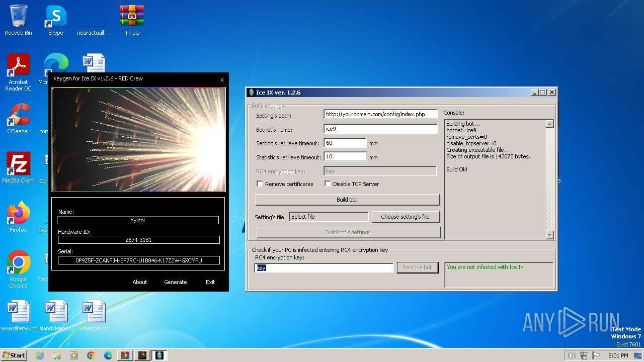This screenshot has height=362, width=644.
Task: Click the Statistic's retrieve timeout field
Action: 345,157
